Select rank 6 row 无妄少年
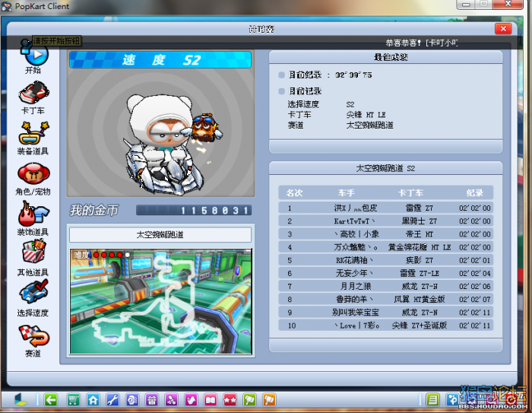 [386, 273]
